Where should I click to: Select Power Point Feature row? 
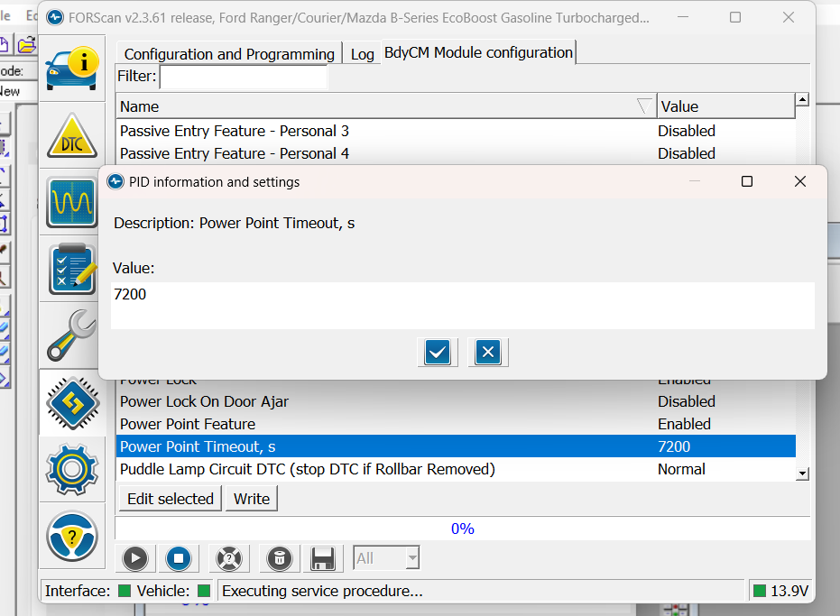point(456,424)
